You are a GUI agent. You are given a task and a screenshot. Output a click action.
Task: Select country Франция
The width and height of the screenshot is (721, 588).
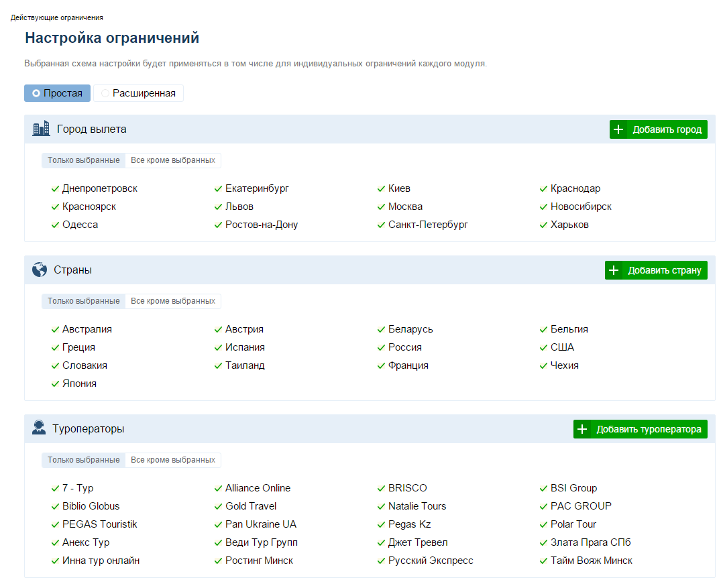point(408,365)
